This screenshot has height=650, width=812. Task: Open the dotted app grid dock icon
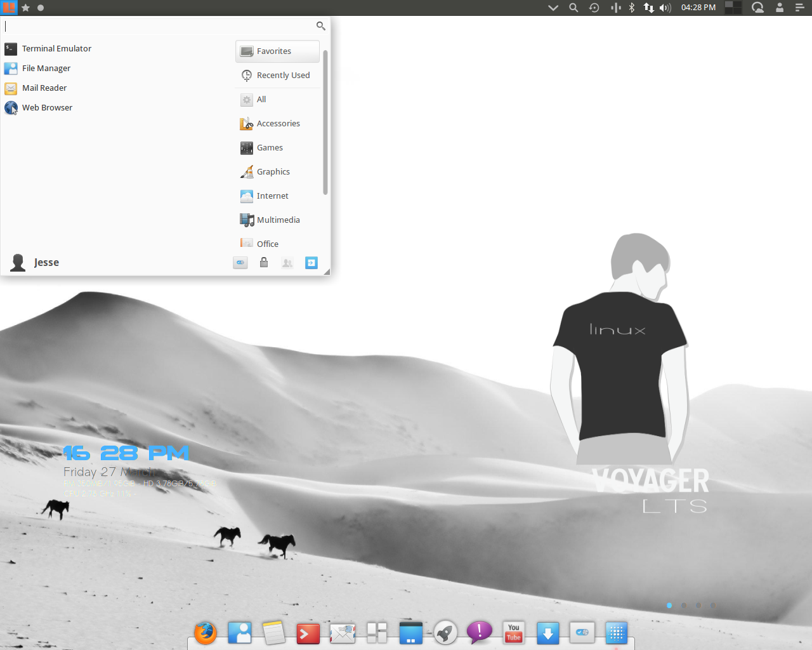click(617, 633)
